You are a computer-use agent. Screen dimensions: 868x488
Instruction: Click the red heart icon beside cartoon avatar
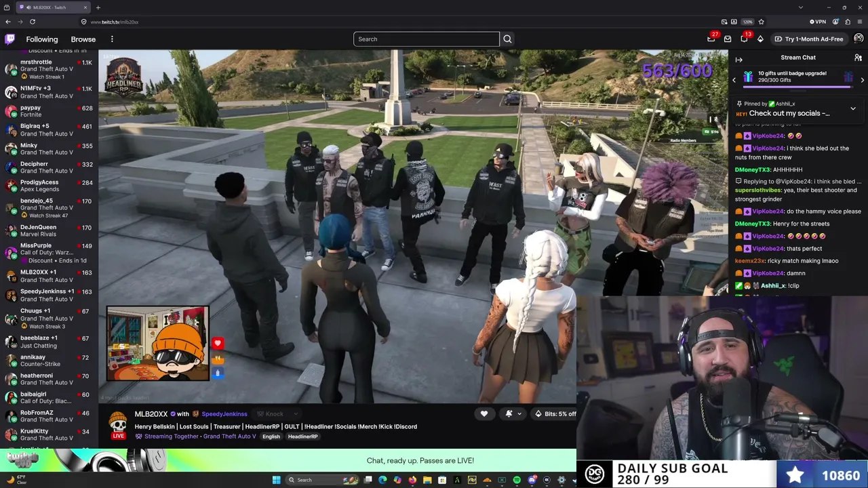coord(218,344)
